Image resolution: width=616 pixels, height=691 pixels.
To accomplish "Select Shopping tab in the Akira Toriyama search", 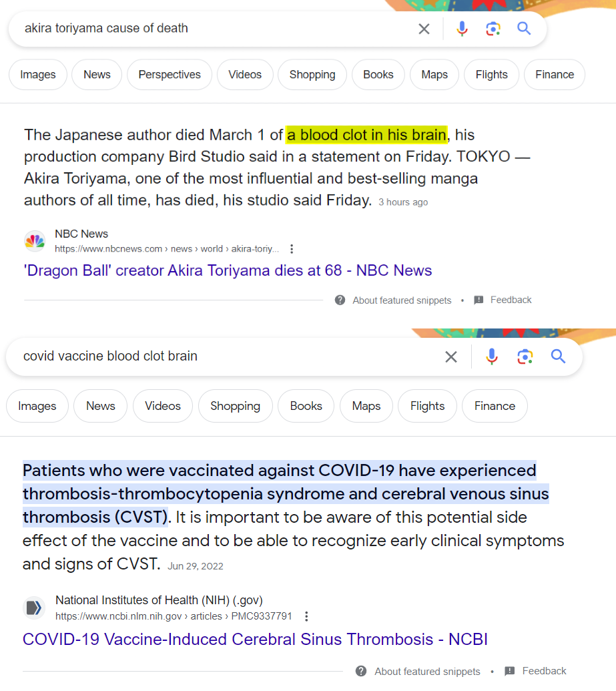I will point(312,75).
